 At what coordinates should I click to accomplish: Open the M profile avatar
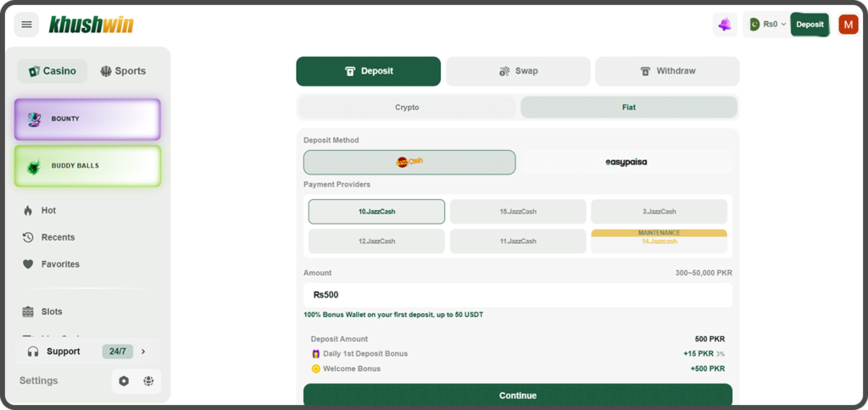[848, 25]
